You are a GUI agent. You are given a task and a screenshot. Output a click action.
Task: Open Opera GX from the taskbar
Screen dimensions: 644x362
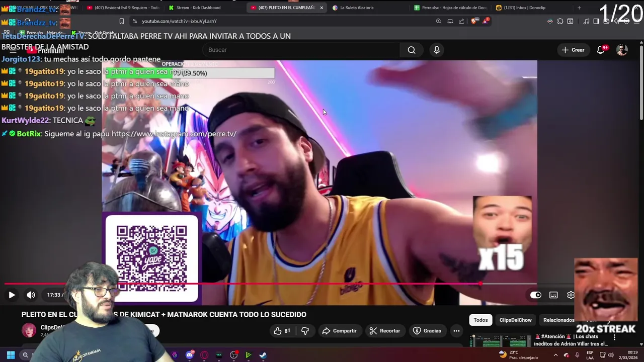point(204,355)
